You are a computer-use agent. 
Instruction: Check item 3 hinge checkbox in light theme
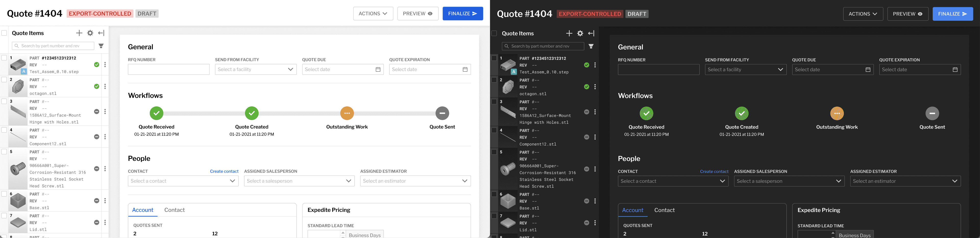pyautogui.click(x=4, y=102)
